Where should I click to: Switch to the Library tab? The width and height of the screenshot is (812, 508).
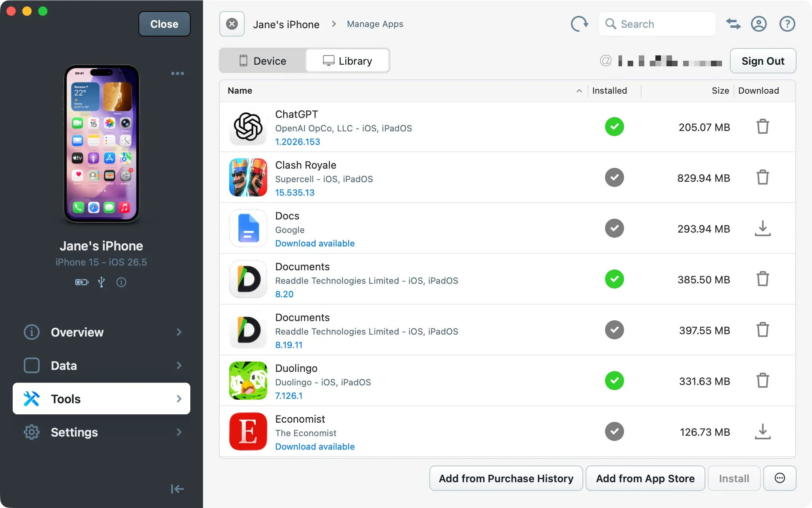point(347,61)
